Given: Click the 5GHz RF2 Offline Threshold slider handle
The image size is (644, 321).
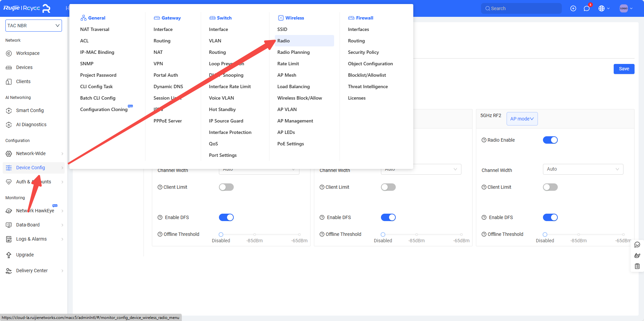Looking at the screenshot, I should point(545,235).
